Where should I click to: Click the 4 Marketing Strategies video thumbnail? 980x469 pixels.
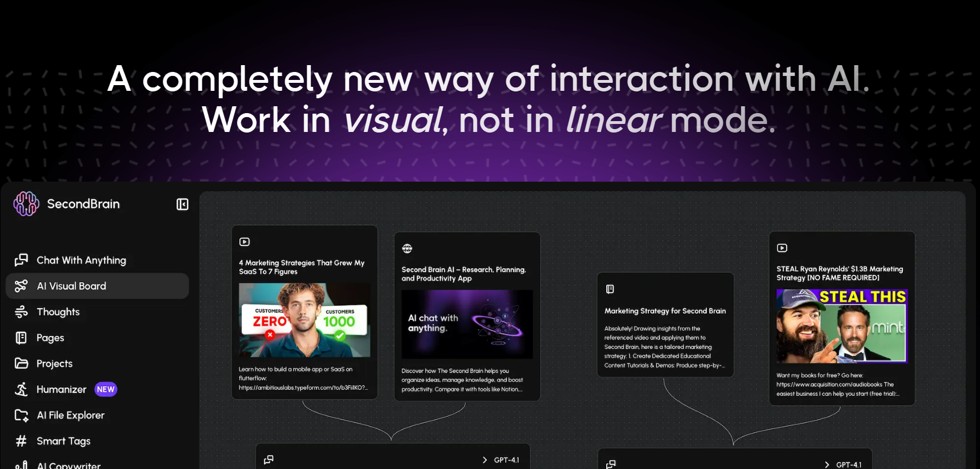point(304,320)
